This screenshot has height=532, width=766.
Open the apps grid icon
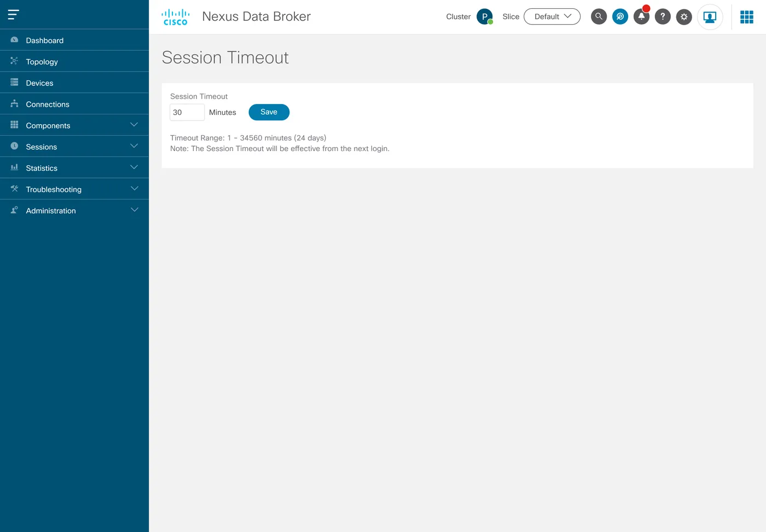[747, 17]
